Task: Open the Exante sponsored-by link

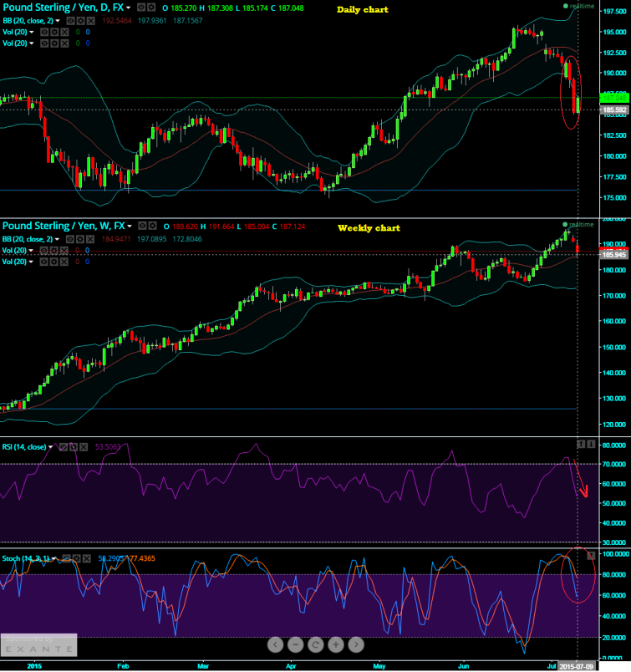Action: coord(38,645)
